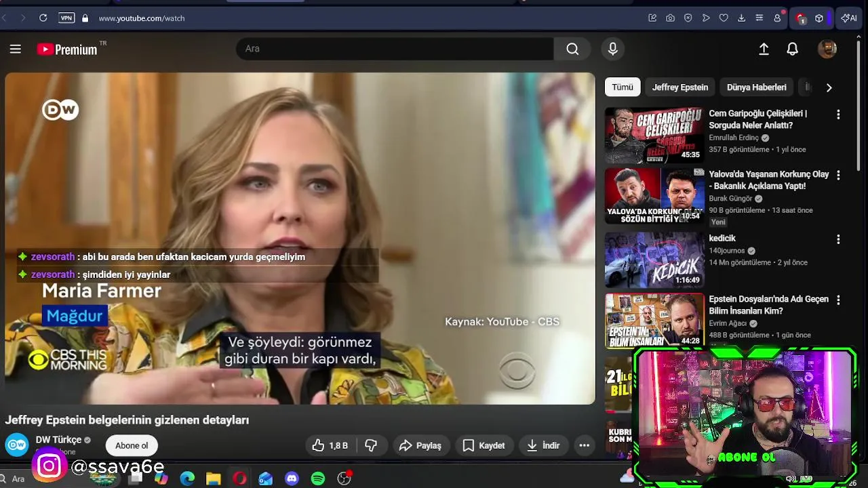Open easy setup sliders icon
The width and height of the screenshot is (868, 488).
click(x=759, y=18)
